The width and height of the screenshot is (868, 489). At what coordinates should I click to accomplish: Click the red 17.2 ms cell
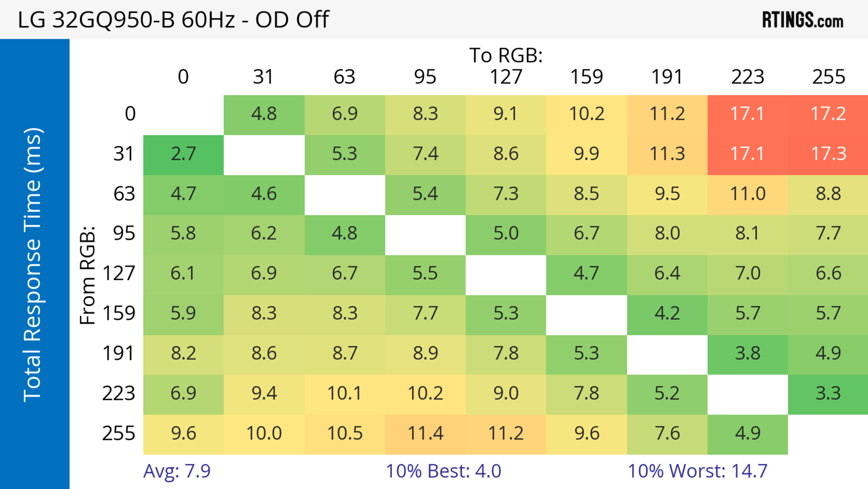(828, 114)
